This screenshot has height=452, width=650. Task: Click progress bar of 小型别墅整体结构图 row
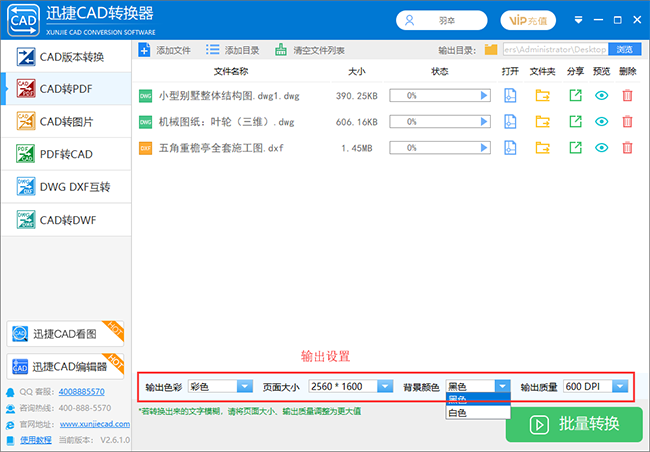click(440, 96)
